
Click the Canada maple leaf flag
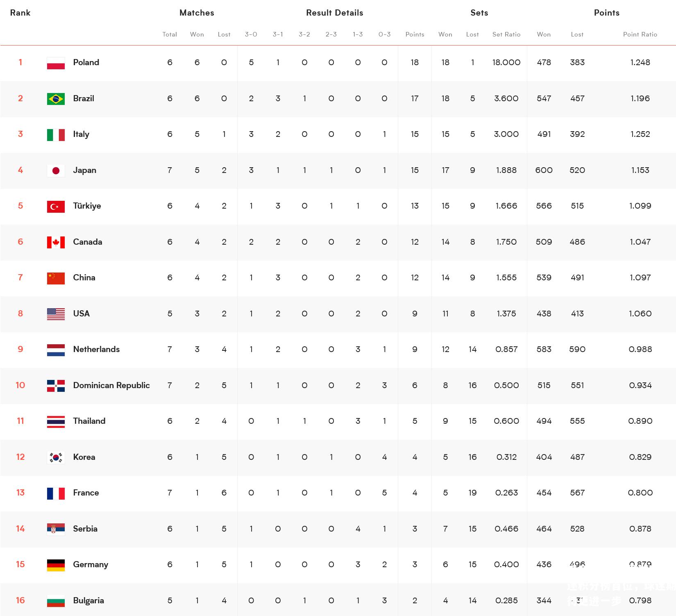(56, 242)
